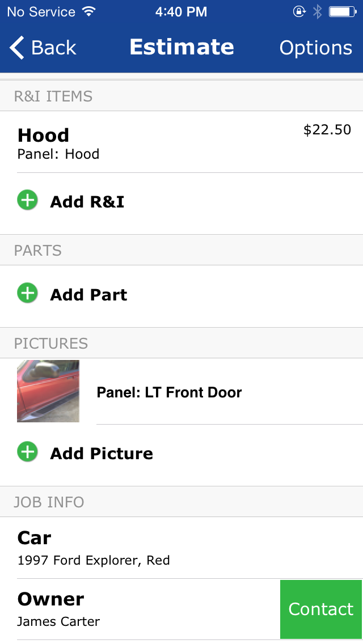Open the red car picture thumbnail
The width and height of the screenshot is (363, 644).
tap(48, 391)
